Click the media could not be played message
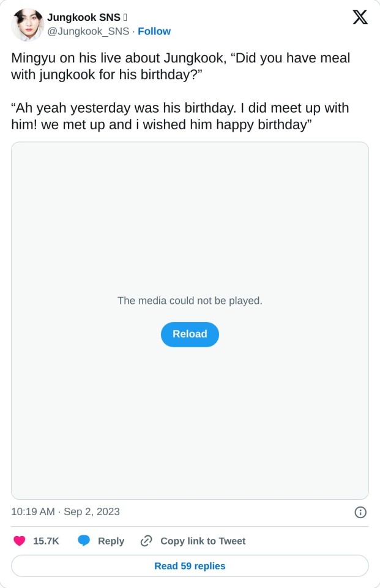This screenshot has height=588, width=380. [x=190, y=301]
